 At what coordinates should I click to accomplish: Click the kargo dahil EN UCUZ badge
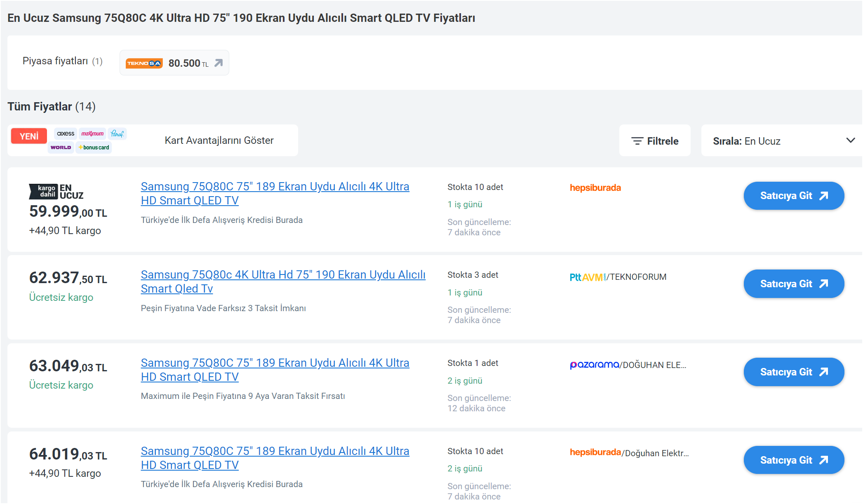pos(56,192)
